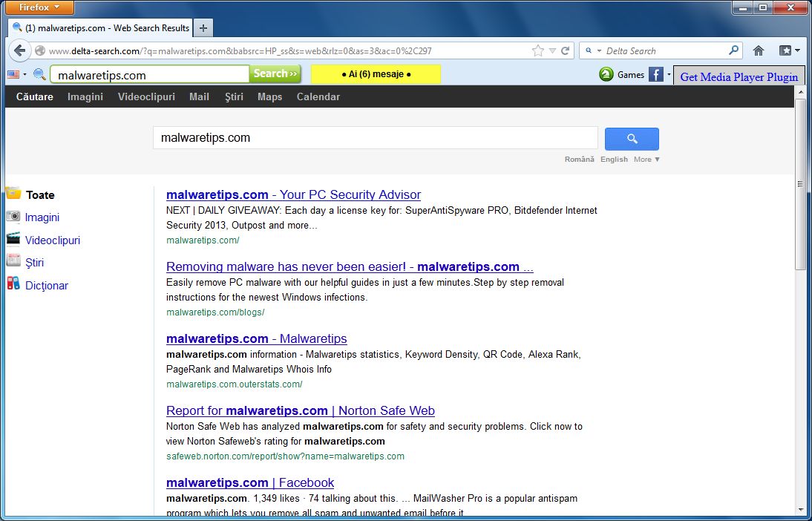812x521 pixels.
Task: Go back using the back arrow
Action: 20,50
